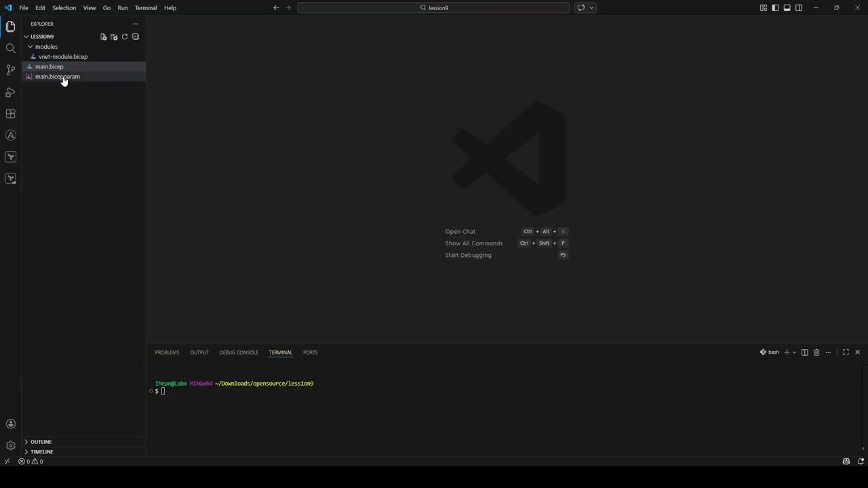Open terminal panel's more actions ellipsis
This screenshot has height=488, width=868.
(828, 352)
